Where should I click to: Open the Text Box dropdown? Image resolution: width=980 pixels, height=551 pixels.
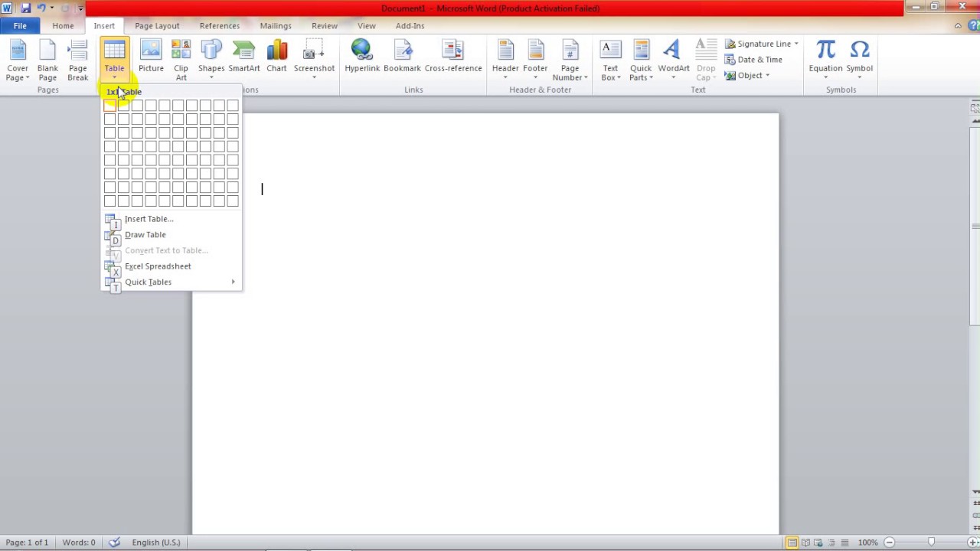pos(610,60)
